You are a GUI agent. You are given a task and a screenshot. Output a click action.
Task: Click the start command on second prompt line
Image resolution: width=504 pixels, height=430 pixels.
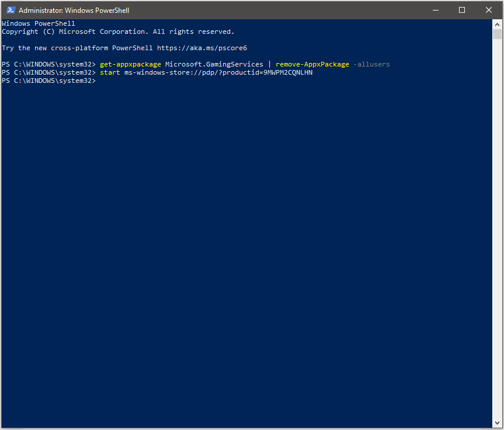click(110, 72)
